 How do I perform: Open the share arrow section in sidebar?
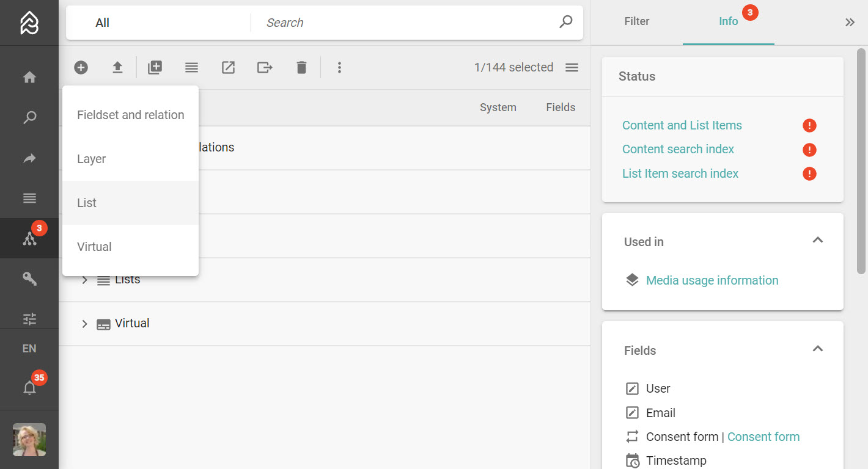tap(29, 158)
